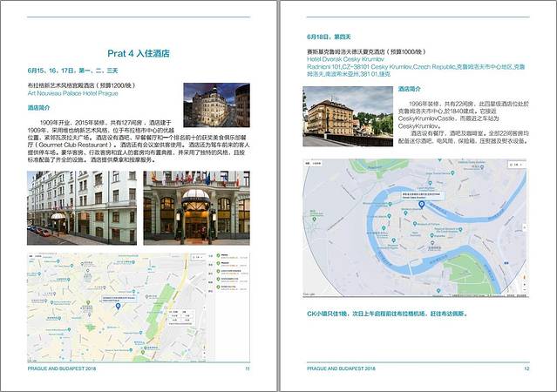Click Google logo on Cesky Krumlov map
Image resolution: width=557 pixels, height=392 pixels.
click(309, 294)
